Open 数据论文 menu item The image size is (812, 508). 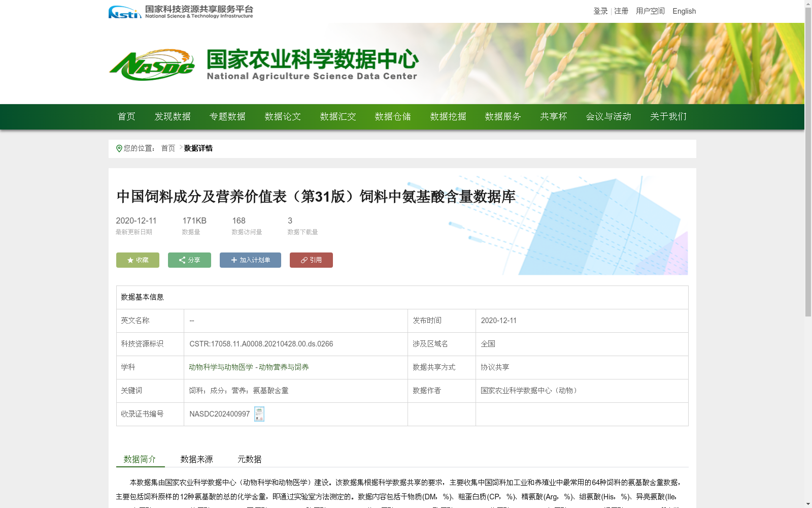point(283,117)
